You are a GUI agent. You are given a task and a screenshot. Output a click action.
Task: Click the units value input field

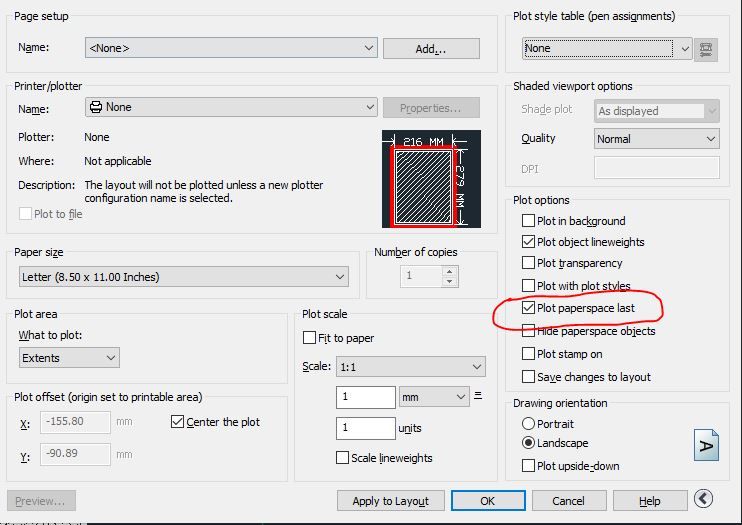pyautogui.click(x=366, y=428)
